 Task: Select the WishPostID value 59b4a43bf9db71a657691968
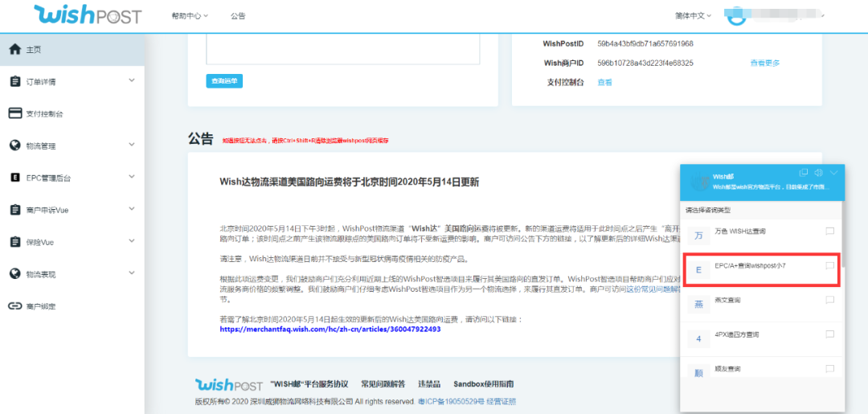645,43
